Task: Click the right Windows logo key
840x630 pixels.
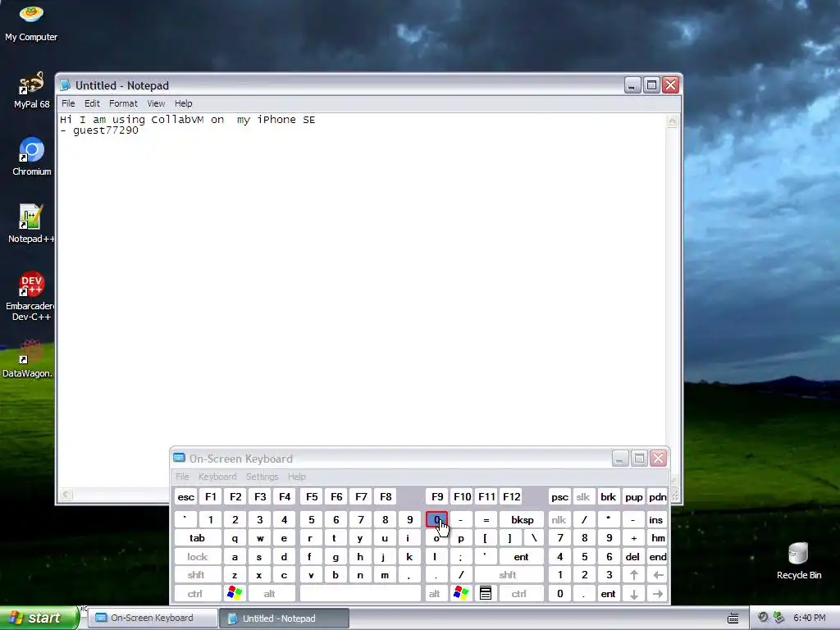Action: pos(461,593)
